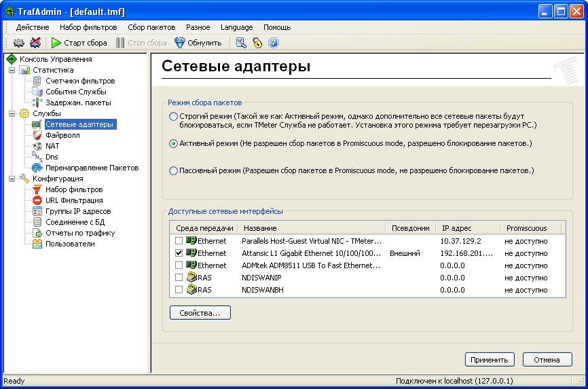
Task: Open Файрволл shield icon in tree
Action: [37, 135]
